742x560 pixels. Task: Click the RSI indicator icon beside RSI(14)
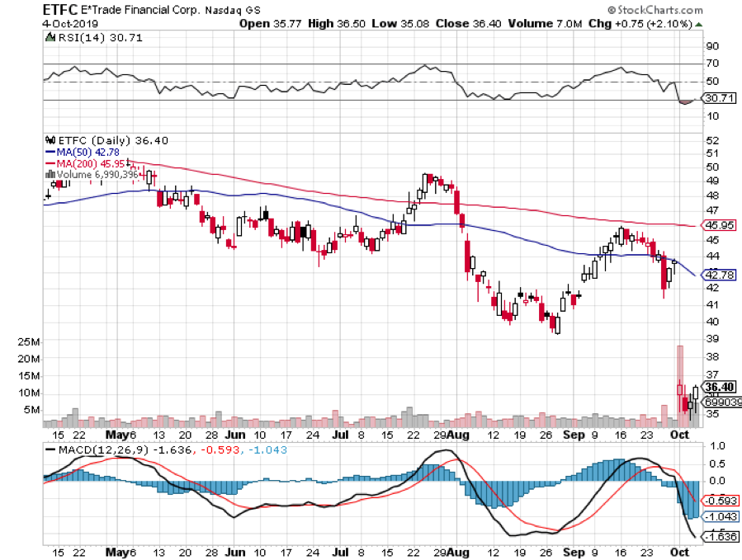pyautogui.click(x=50, y=37)
